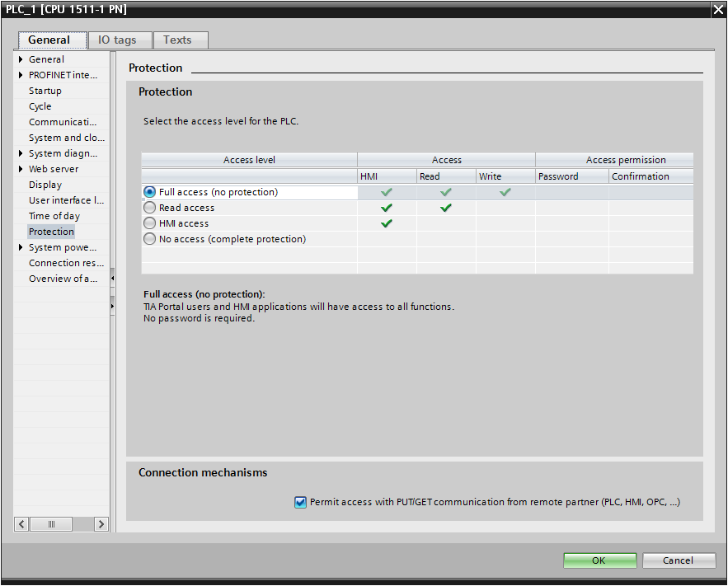Expand the System diagnostics node arrow
Viewport: 728px width, 586px height.
click(x=21, y=153)
